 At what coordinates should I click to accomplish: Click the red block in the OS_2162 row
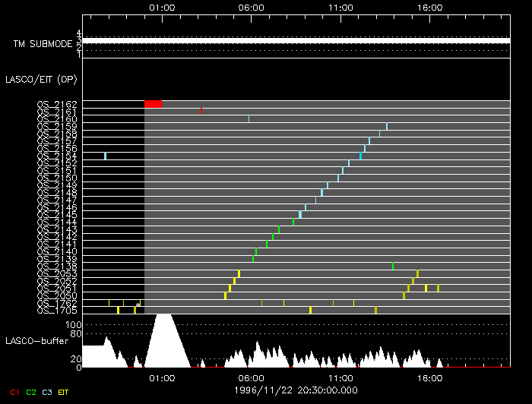[x=153, y=104]
